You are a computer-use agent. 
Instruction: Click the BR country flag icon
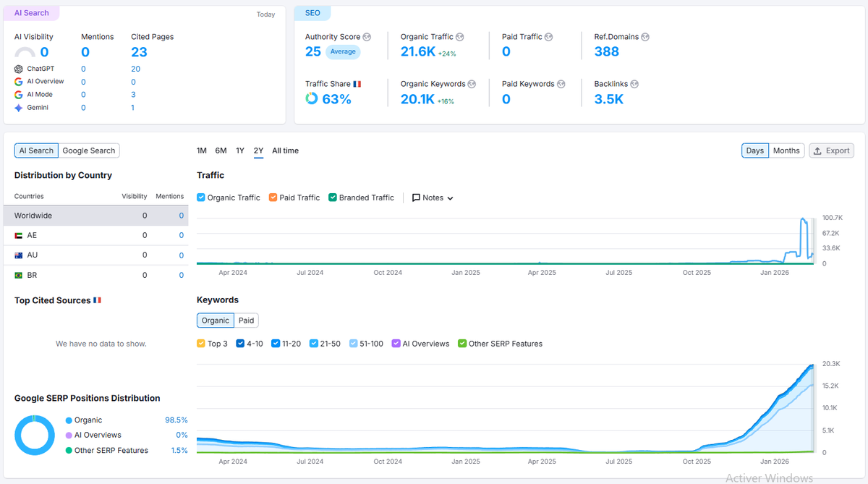pos(19,276)
